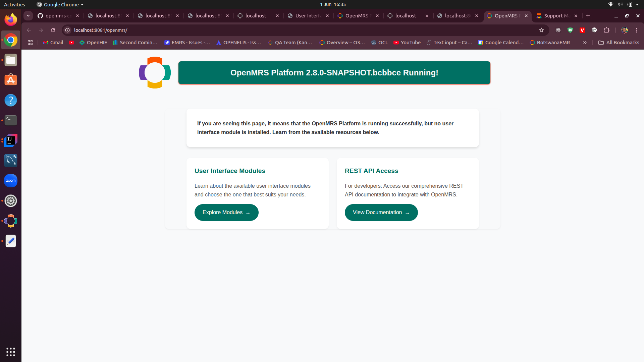Switch to the Support tab

(556, 16)
